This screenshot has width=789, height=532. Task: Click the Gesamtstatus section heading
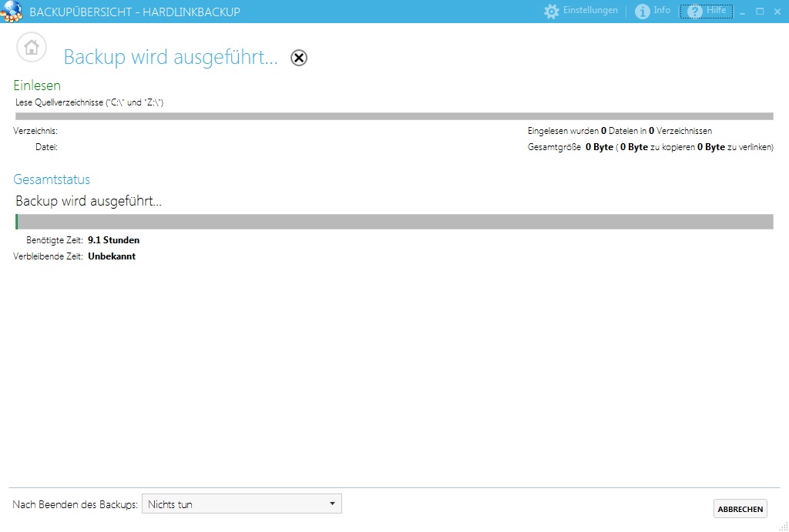coord(52,179)
